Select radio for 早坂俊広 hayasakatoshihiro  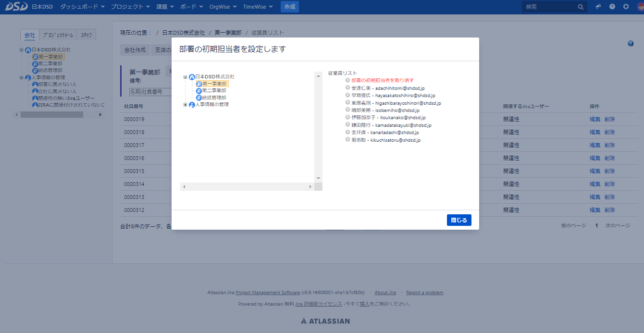(x=347, y=95)
